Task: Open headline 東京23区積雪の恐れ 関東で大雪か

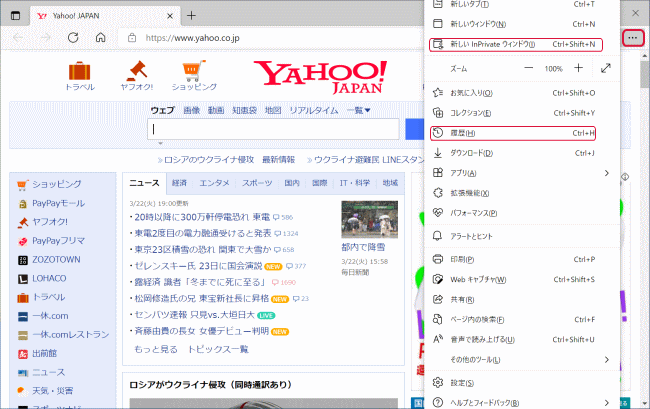Action: coord(203,249)
